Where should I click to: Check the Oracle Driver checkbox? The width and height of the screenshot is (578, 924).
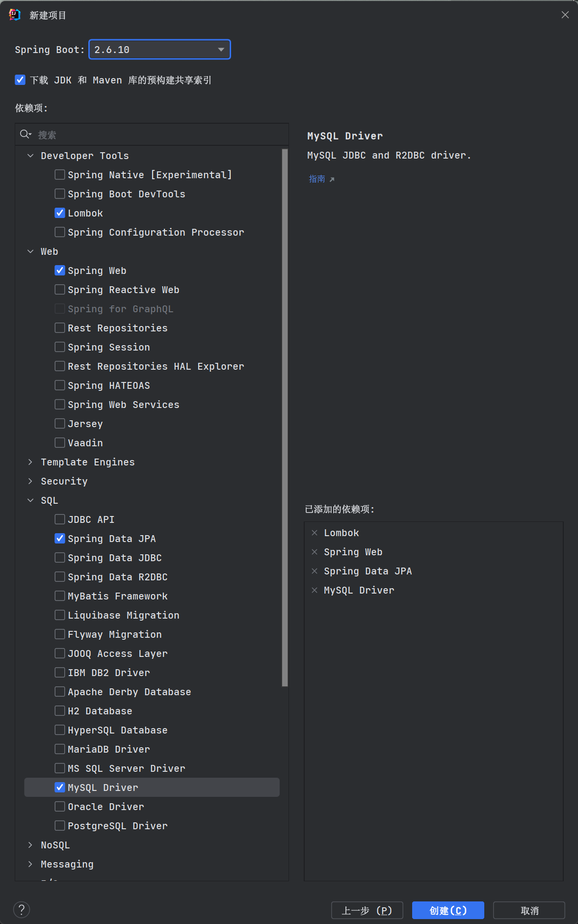(60, 806)
